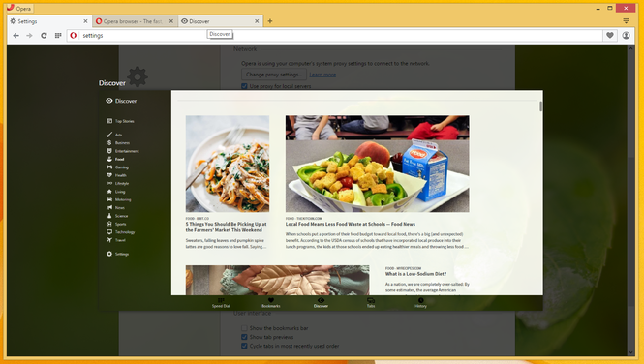Open History in bottom navigation

point(420,303)
